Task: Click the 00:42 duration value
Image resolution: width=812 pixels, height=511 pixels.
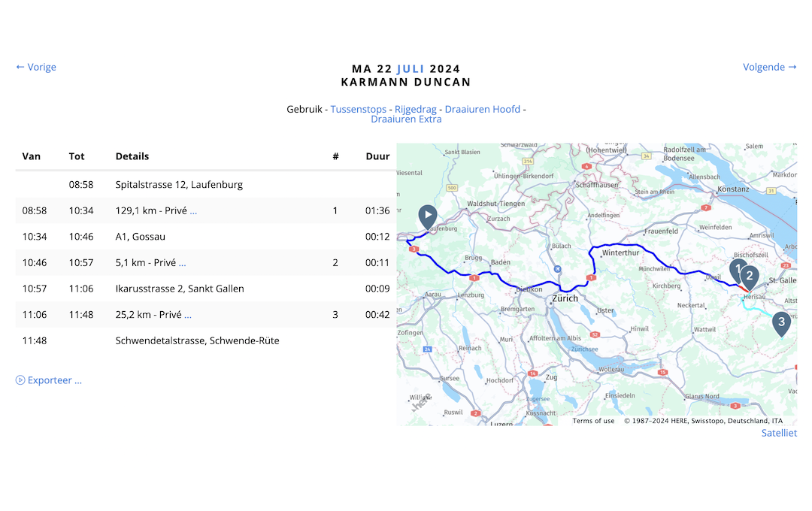Action: [x=377, y=314]
